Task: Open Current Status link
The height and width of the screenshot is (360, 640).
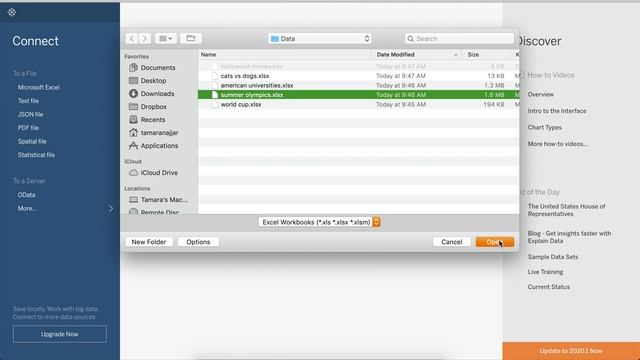Action: click(549, 287)
